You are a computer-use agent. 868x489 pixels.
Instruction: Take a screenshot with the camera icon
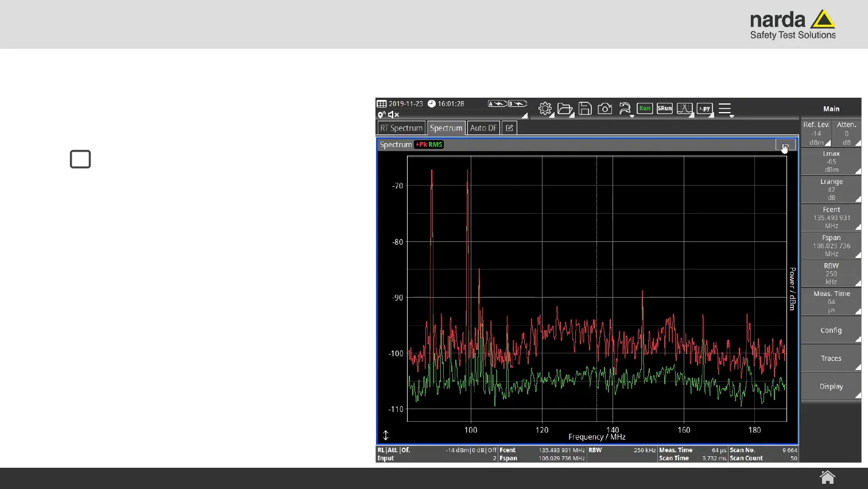pyautogui.click(x=604, y=109)
